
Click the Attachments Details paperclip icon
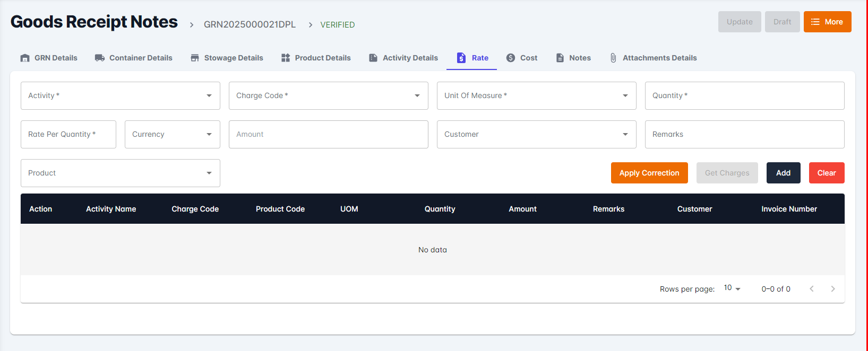pos(613,58)
